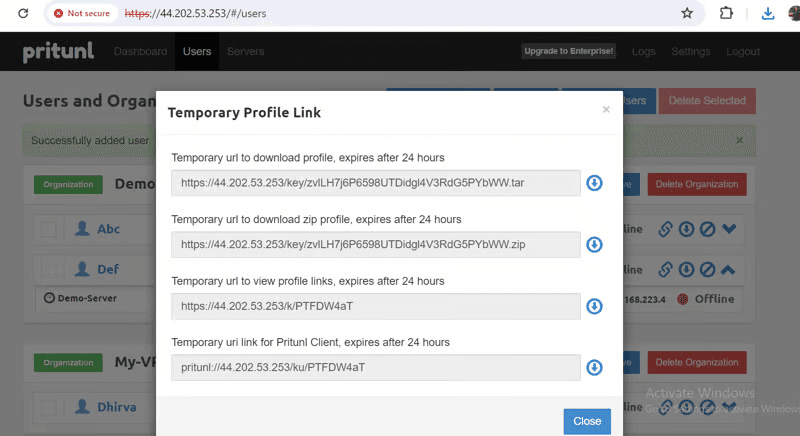Bookmark this page with the star icon
800x436 pixels.
click(x=687, y=14)
